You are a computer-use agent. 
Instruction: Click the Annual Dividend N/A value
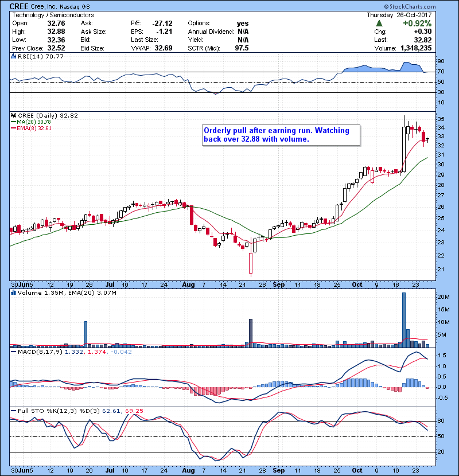click(243, 32)
